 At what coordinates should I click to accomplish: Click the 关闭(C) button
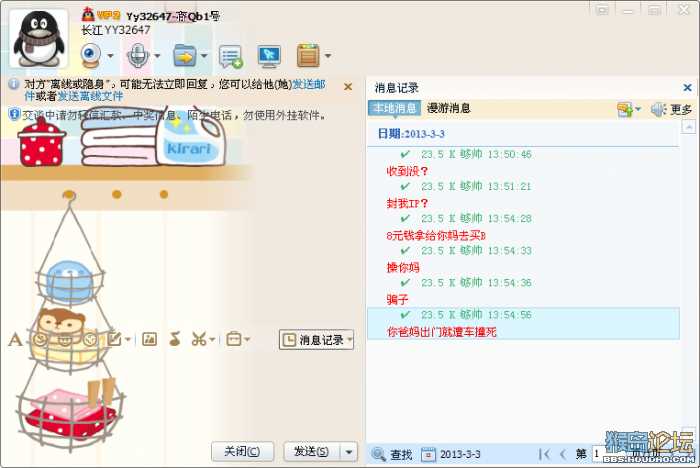[242, 451]
